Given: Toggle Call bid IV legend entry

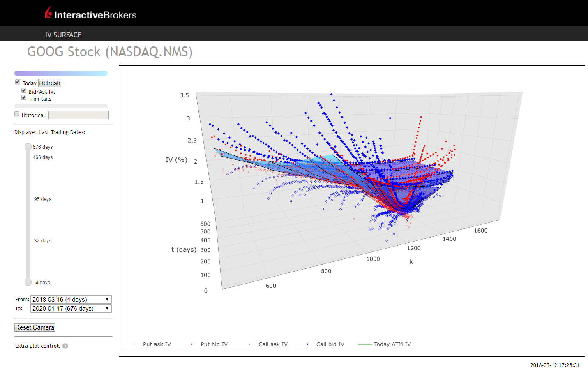Looking at the screenshot, I should click(325, 344).
